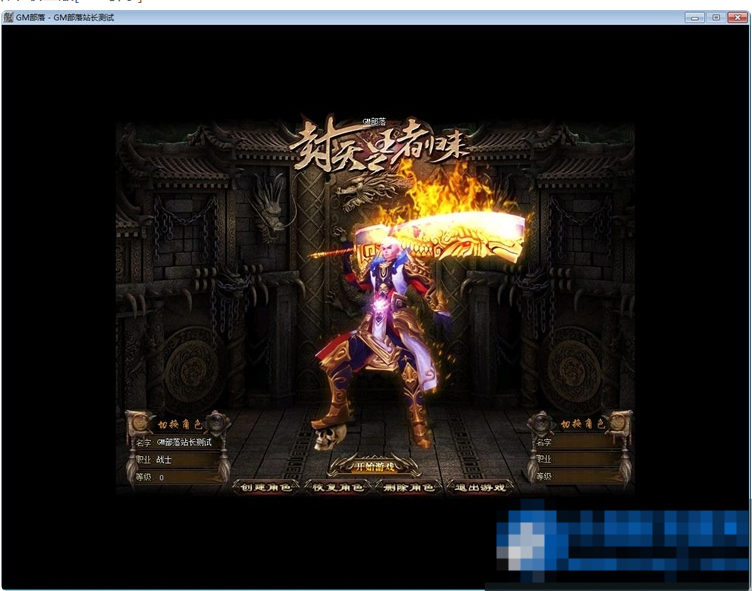This screenshot has height=591, width=752.
Task: Click the left character name field GM部落站长测试
Action: [186, 442]
